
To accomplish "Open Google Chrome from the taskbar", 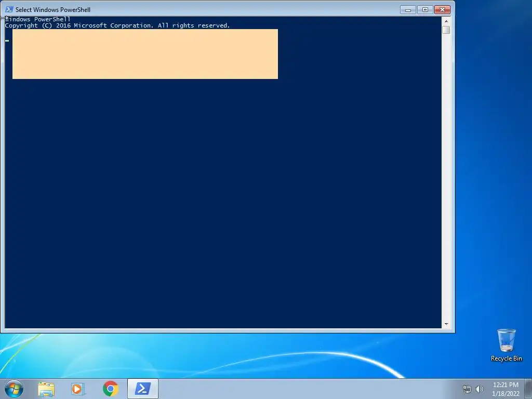I will (x=110, y=389).
